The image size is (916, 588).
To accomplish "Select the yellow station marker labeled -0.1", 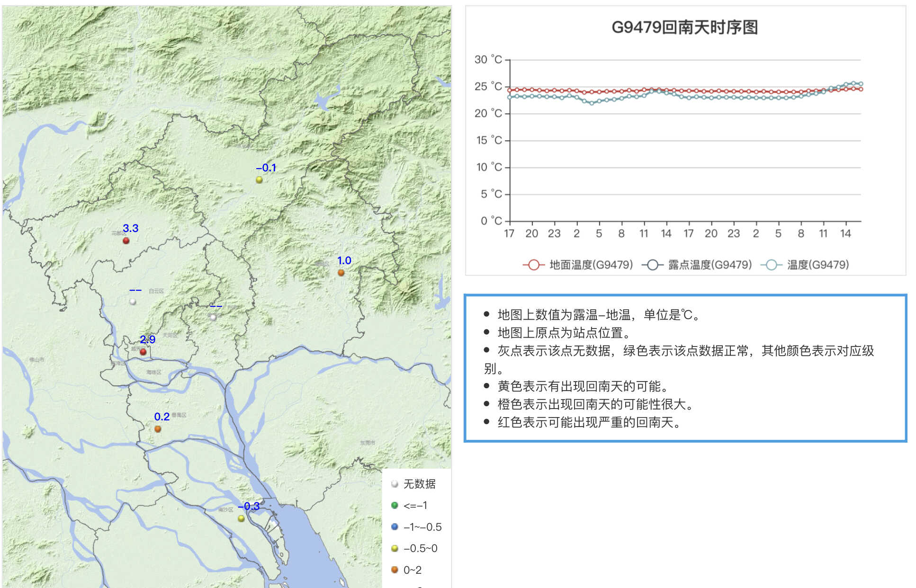I will pos(259,180).
